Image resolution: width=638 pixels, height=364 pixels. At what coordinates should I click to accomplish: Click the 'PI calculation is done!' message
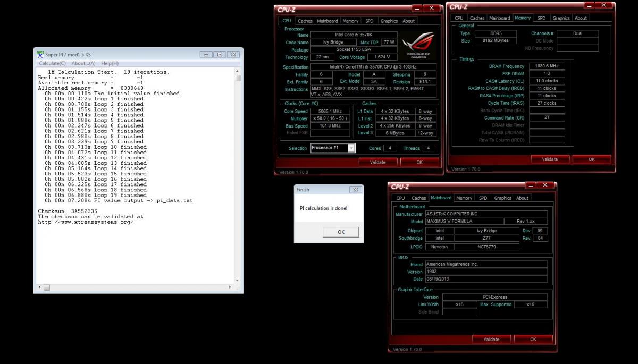point(323,208)
